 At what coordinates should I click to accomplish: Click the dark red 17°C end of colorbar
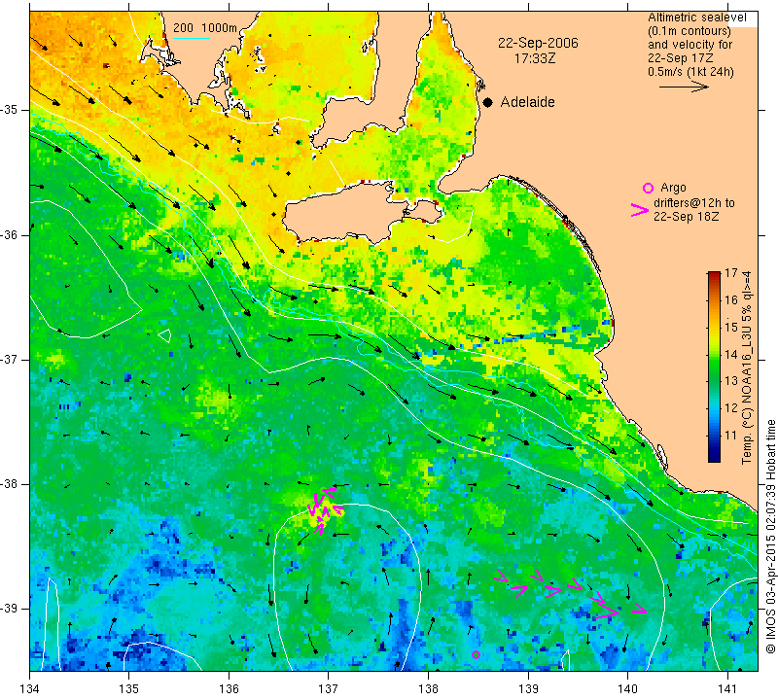coord(714,274)
